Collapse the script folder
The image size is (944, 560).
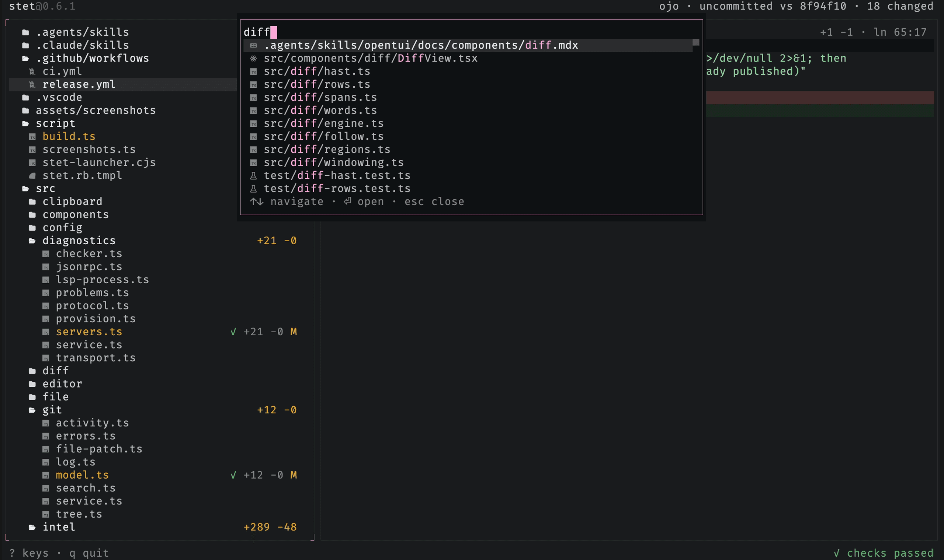pos(26,124)
